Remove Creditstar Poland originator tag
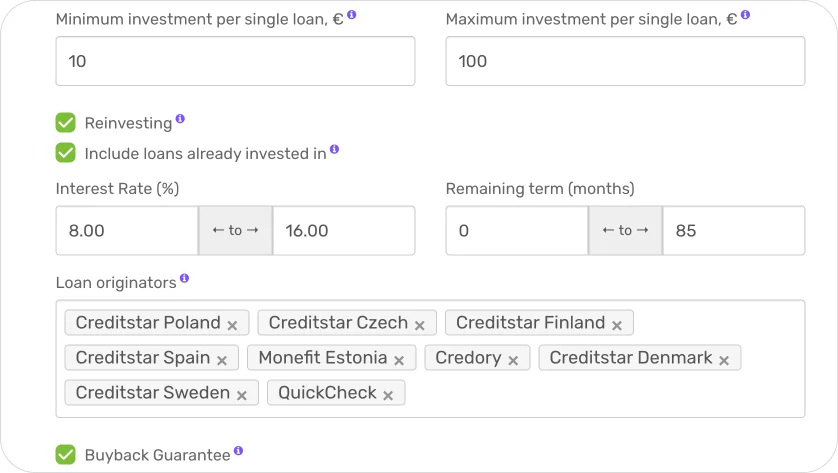Viewport: 838px width, 473px height. [232, 325]
